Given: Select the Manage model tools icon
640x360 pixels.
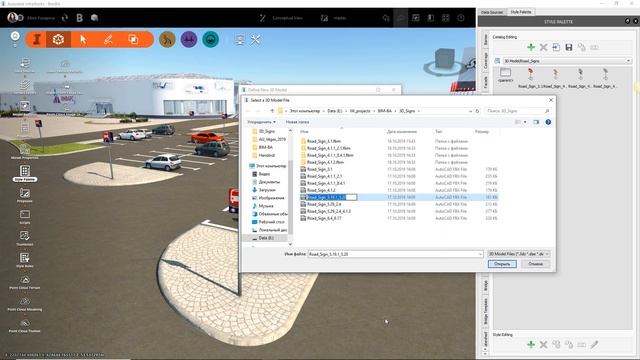Looking at the screenshot, I should 58,40.
